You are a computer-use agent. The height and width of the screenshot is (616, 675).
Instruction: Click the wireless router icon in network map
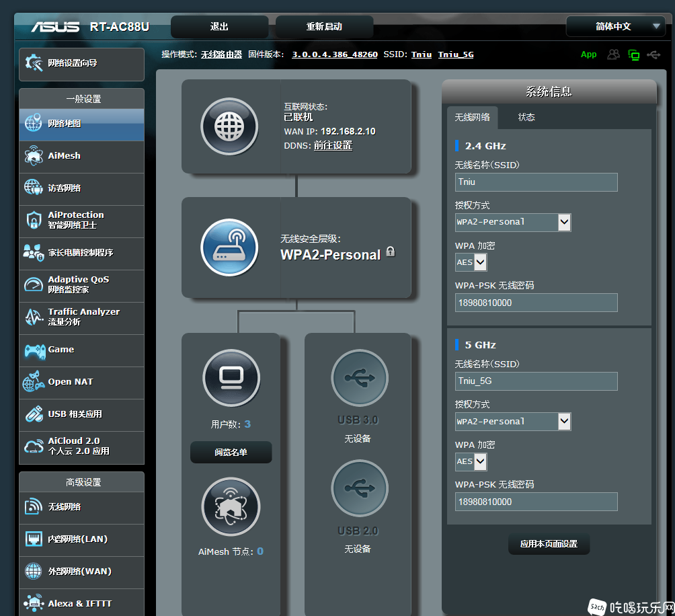coord(229,247)
